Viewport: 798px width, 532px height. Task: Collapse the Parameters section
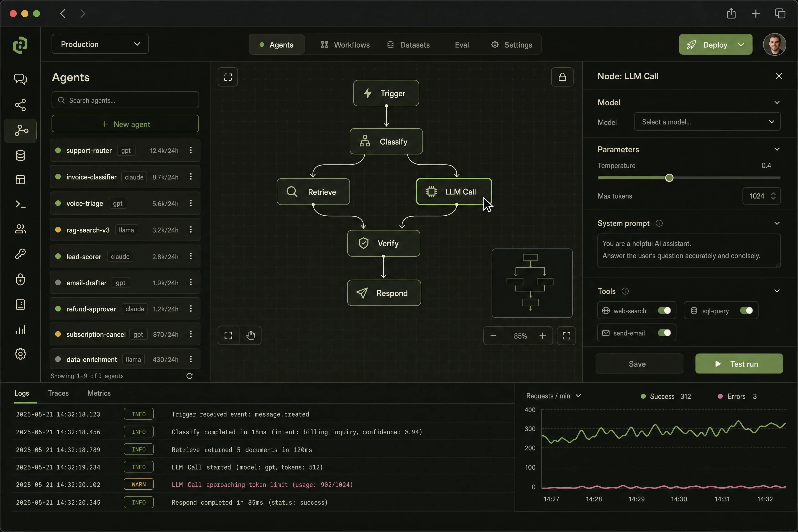[x=777, y=149]
